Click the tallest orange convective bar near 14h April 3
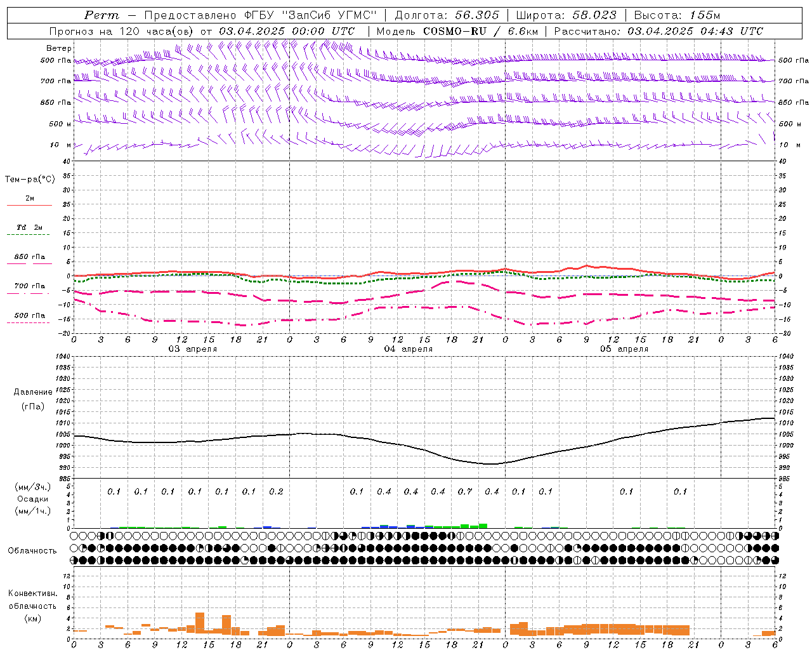This screenshot has height=650, width=812. (200, 623)
